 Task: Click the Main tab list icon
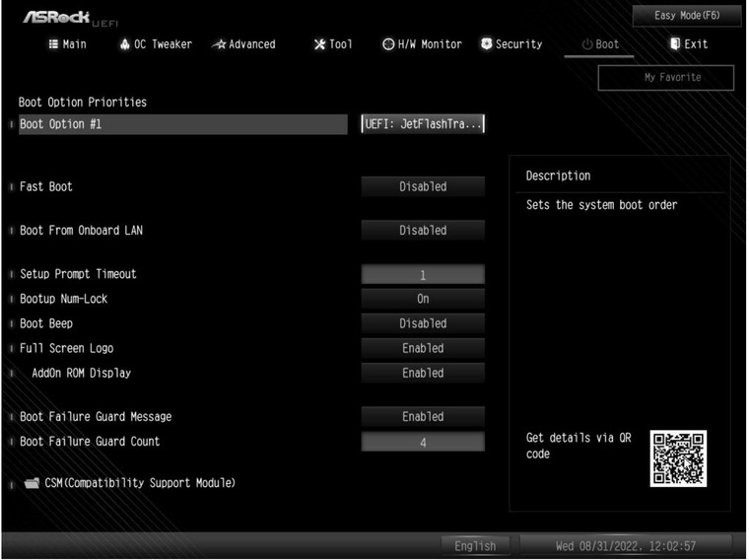53,44
